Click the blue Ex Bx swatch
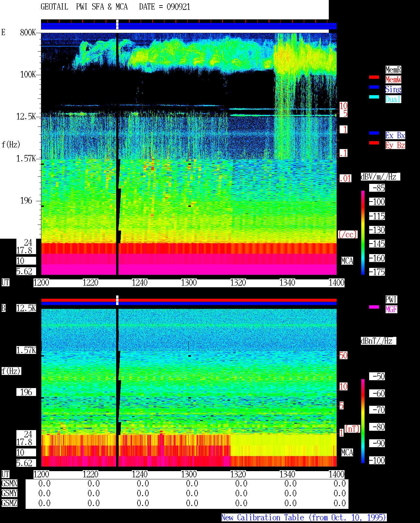 pos(374,133)
